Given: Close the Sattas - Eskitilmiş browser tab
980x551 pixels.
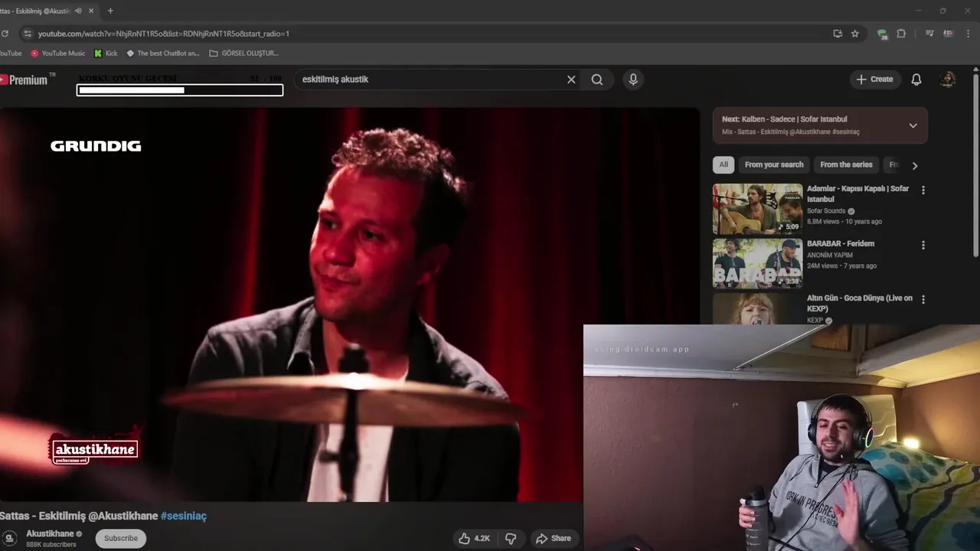Looking at the screenshot, I should [92, 11].
